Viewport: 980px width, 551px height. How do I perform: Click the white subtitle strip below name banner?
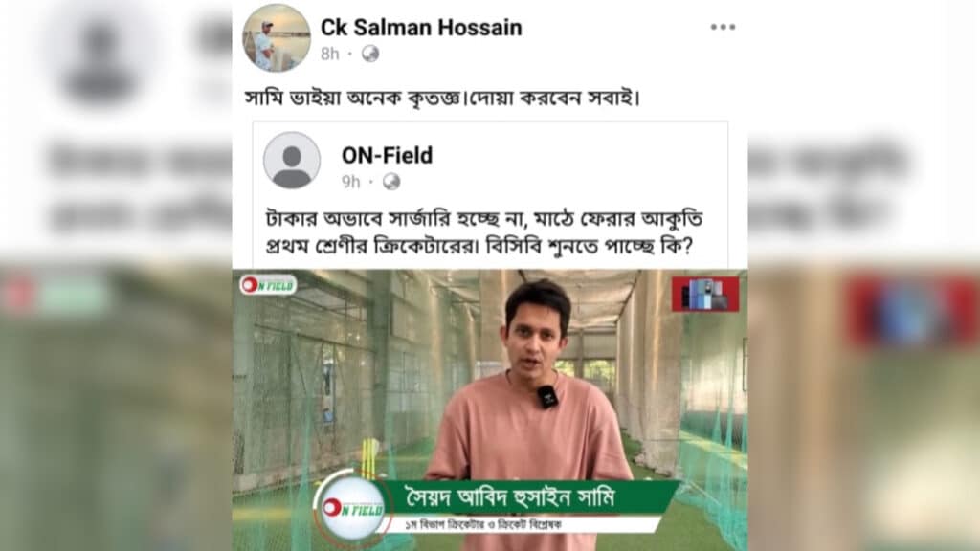[521, 525]
